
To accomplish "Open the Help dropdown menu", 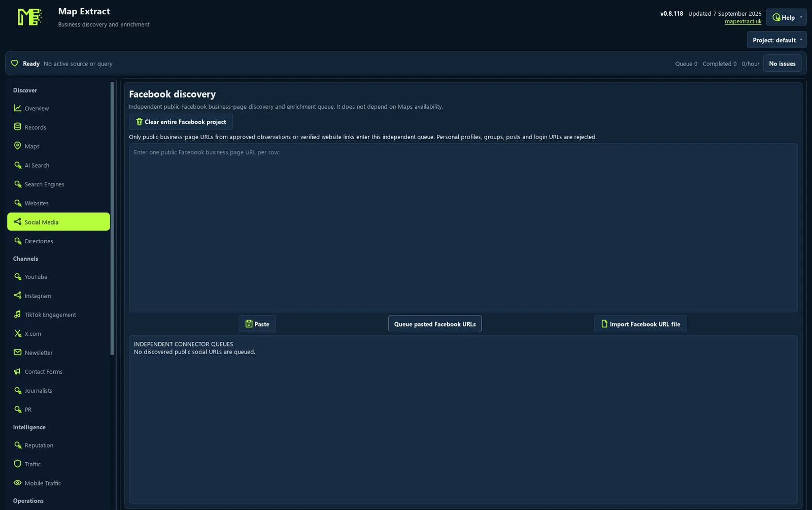I will (786, 17).
